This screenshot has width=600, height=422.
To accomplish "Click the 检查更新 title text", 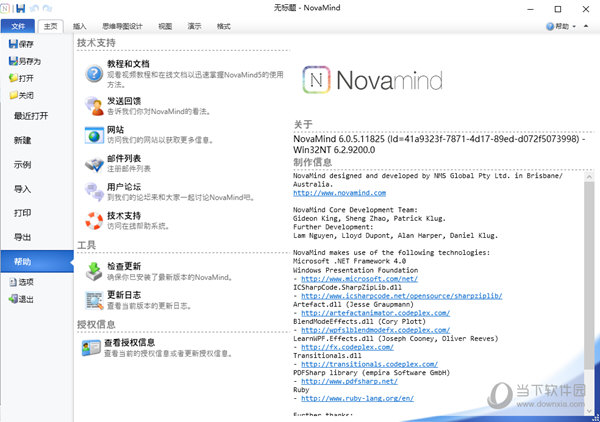I will click(x=124, y=266).
